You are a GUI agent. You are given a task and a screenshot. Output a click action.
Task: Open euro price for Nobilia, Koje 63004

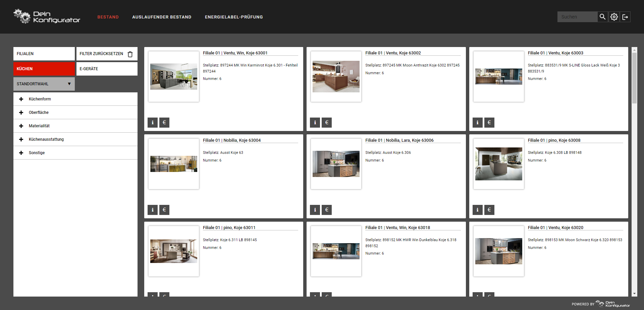click(x=164, y=210)
